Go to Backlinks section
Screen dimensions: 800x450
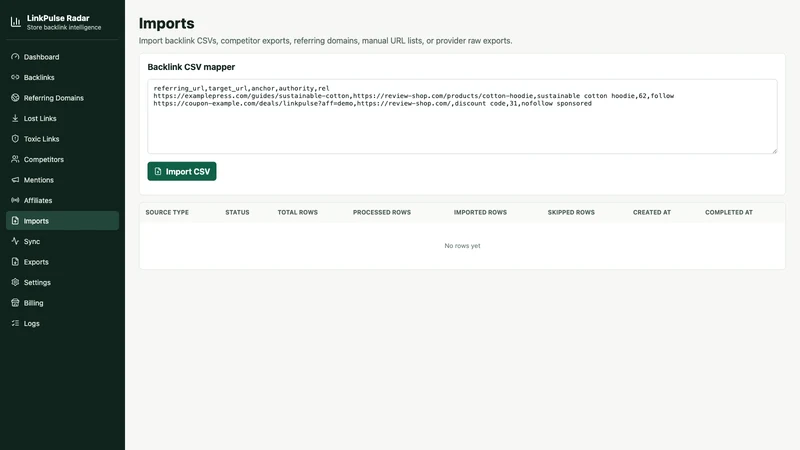(62, 77)
